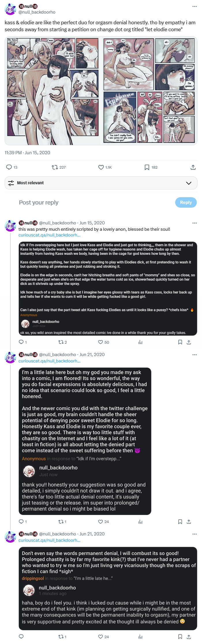
Task: Toggle bookmark on the Jun 15 reply
Action: click(180, 342)
